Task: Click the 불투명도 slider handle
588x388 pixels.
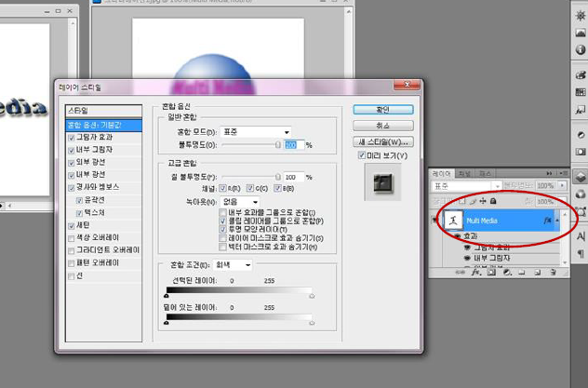Action: tap(278, 145)
